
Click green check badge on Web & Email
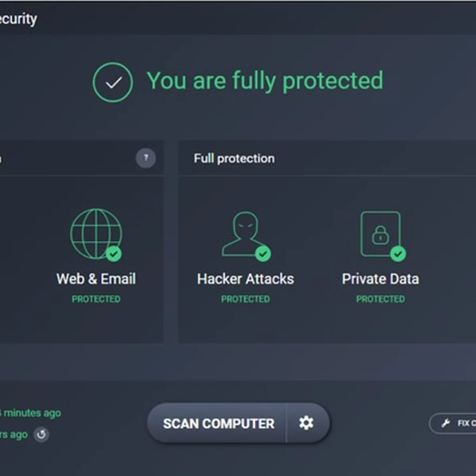point(114,253)
